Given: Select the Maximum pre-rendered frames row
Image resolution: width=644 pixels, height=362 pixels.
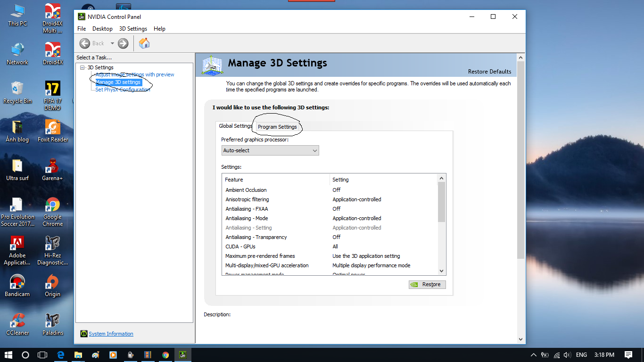Looking at the screenshot, I should 330,256.
